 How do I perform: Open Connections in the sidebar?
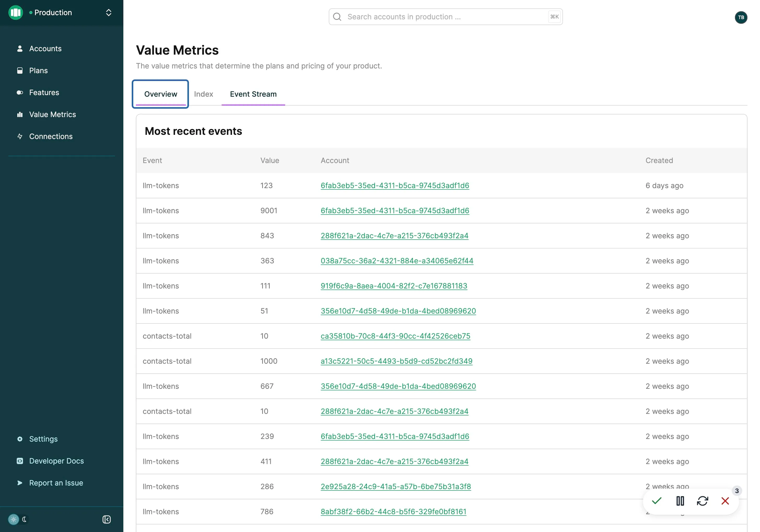point(51,136)
